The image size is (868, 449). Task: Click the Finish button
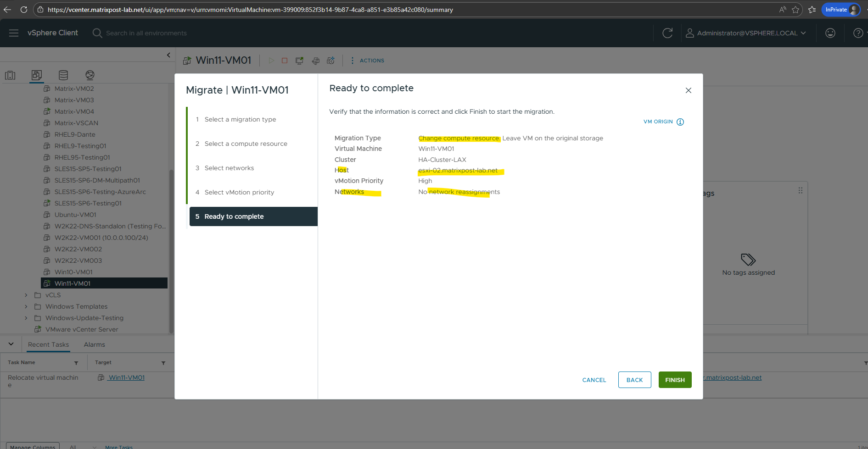click(x=675, y=380)
